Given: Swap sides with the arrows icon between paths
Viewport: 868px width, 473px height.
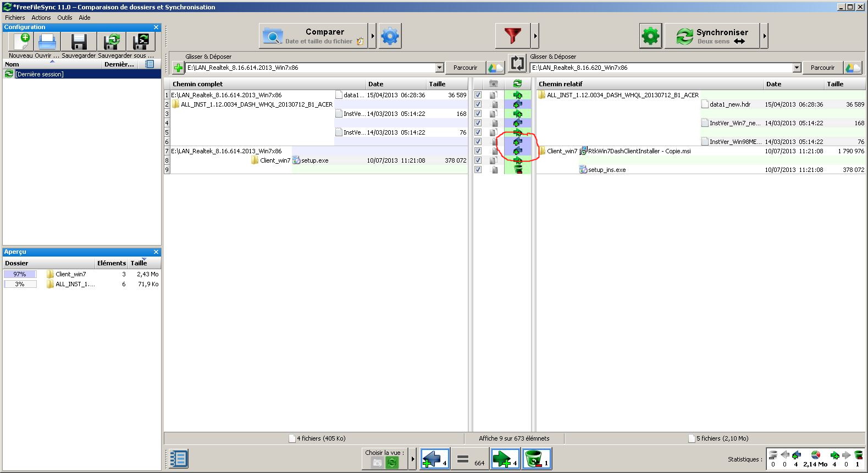Looking at the screenshot, I should [x=517, y=63].
